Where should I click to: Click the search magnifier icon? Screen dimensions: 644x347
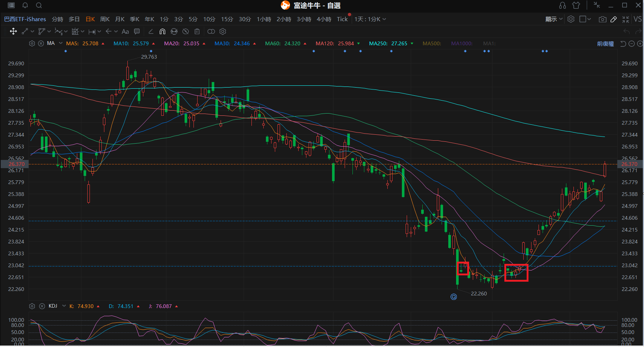click(x=39, y=5)
